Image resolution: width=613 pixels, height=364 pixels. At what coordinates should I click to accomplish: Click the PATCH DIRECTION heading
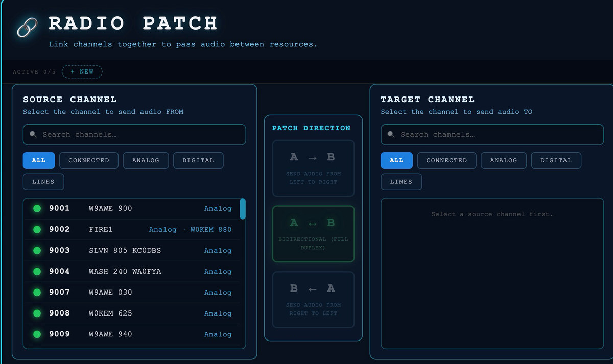pyautogui.click(x=312, y=128)
